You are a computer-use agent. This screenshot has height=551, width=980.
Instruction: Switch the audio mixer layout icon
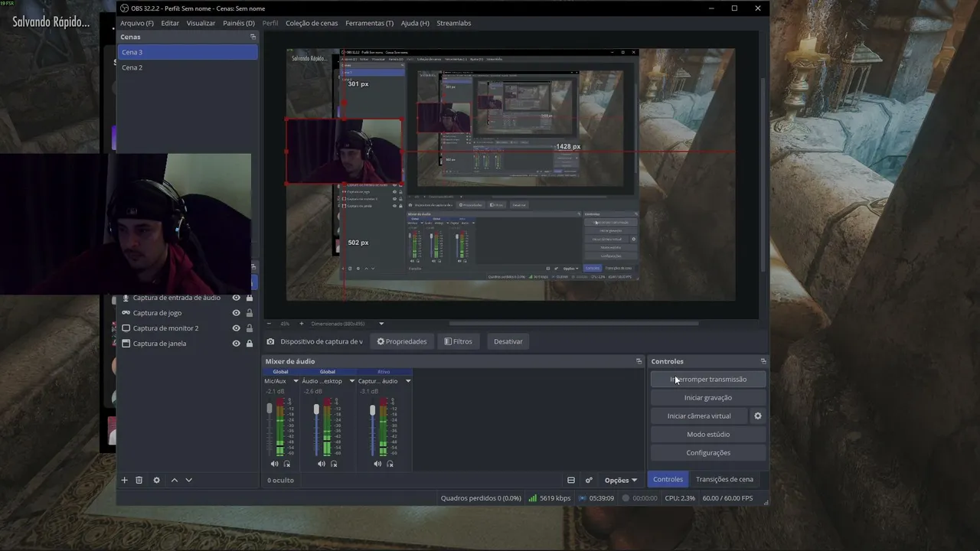click(570, 480)
